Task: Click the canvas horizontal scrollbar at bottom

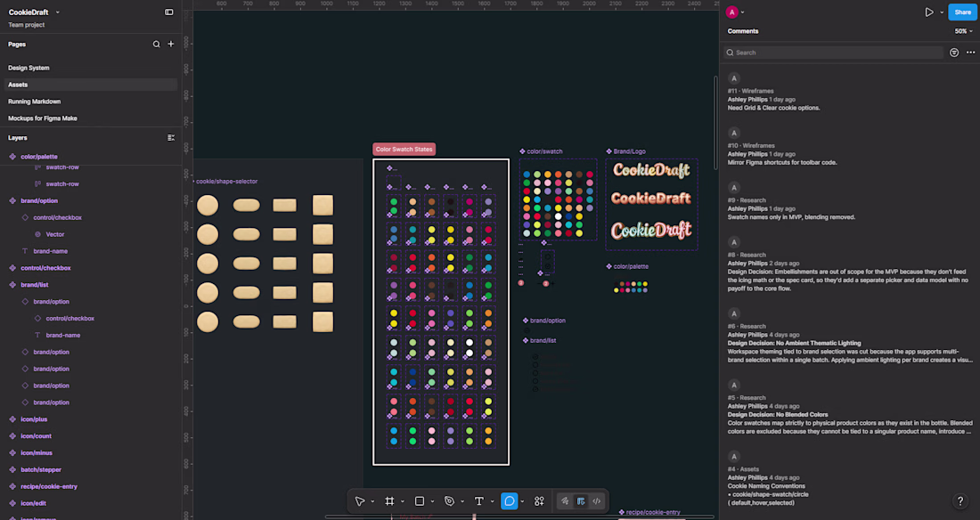Action: tap(519, 516)
